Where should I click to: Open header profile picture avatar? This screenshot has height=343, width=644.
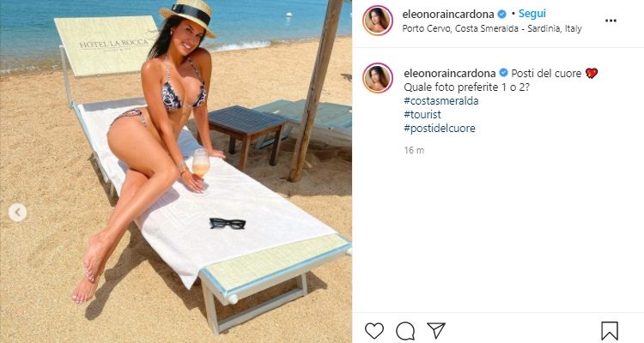click(x=378, y=21)
